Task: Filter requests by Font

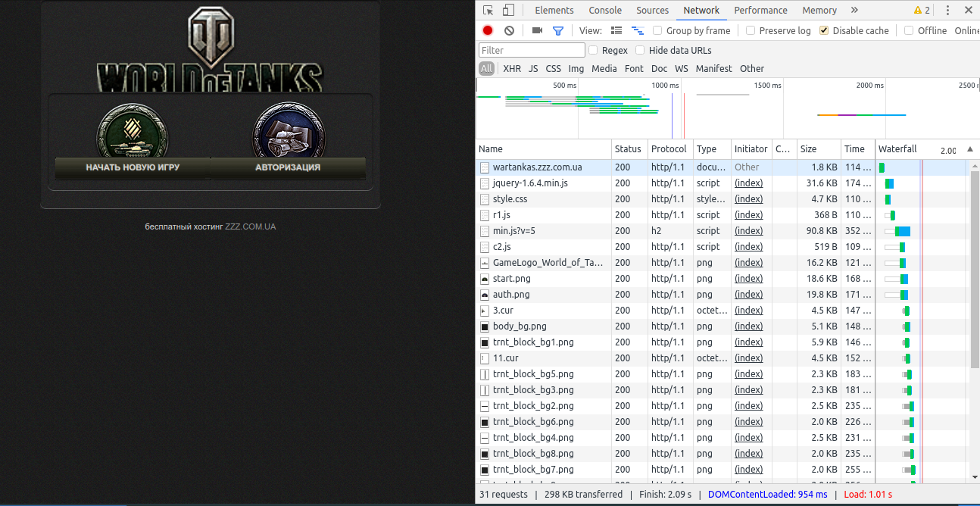Action: click(x=634, y=68)
